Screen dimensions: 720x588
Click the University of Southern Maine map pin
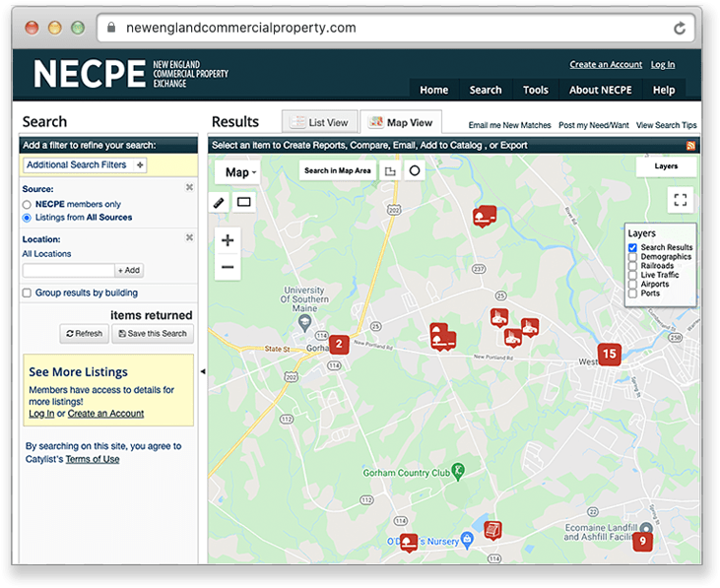[x=304, y=324]
